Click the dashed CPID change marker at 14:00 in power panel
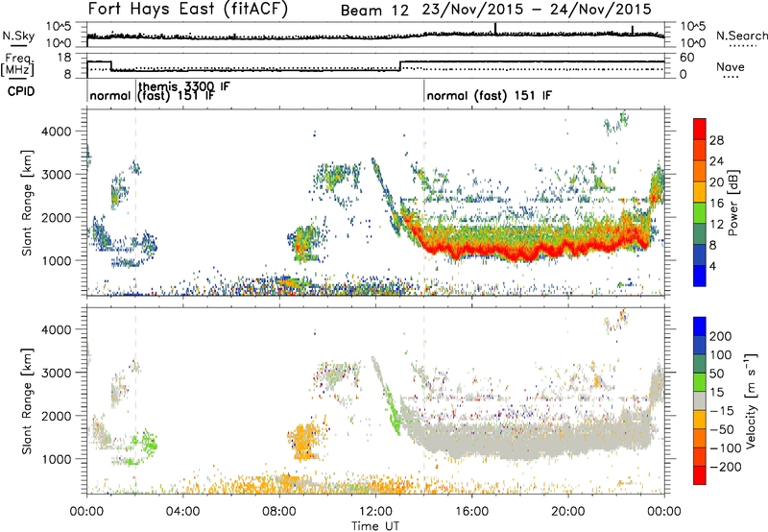This screenshot has height=532, width=768. pos(424,203)
